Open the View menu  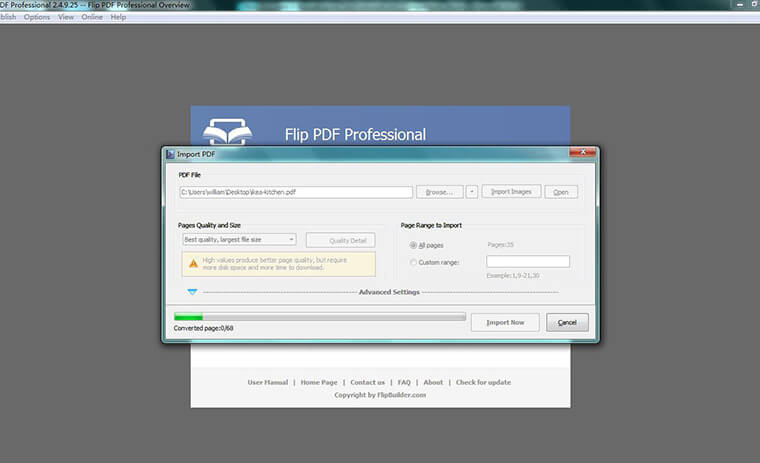66,17
